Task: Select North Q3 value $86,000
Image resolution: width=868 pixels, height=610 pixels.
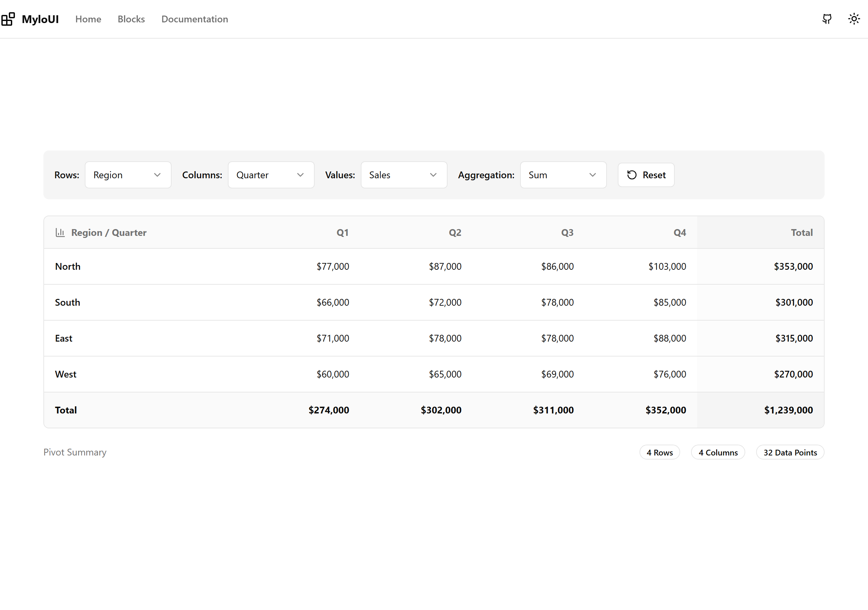Action: point(557,266)
